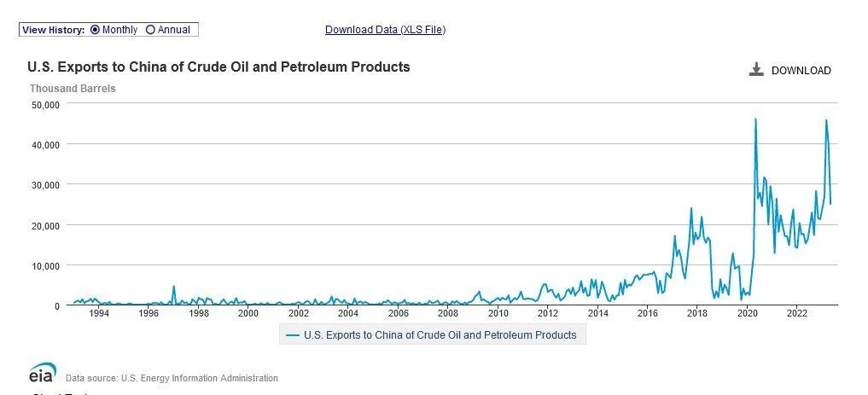Select the 2016 label on the x-axis
868x395 pixels.
coord(648,314)
